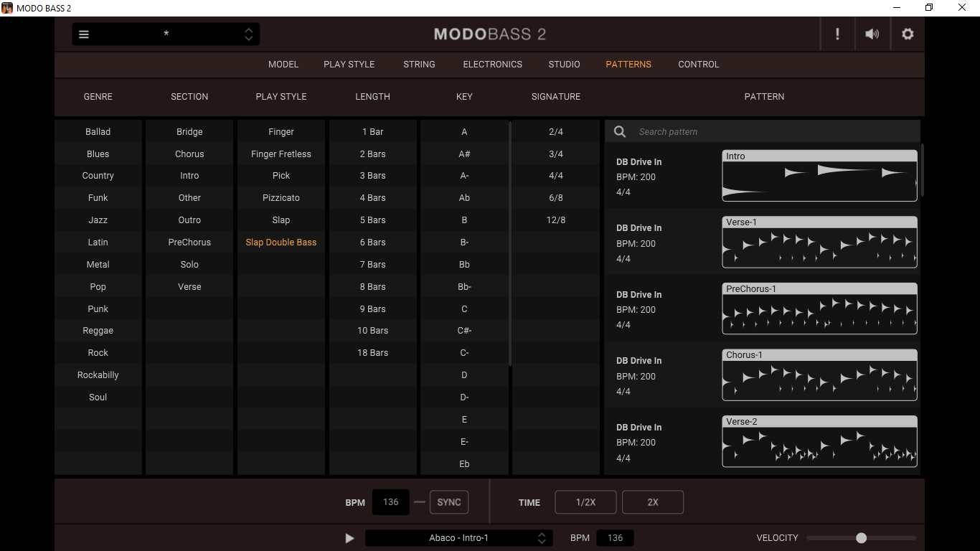This screenshot has width=980, height=551.
Task: Adjust the VELOCITY slider
Action: coord(861,538)
